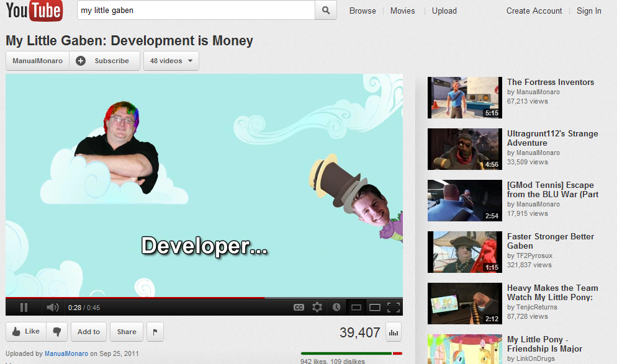The image size is (617, 364).
Task: Click the video frame showing Developer...
Action: (x=204, y=185)
